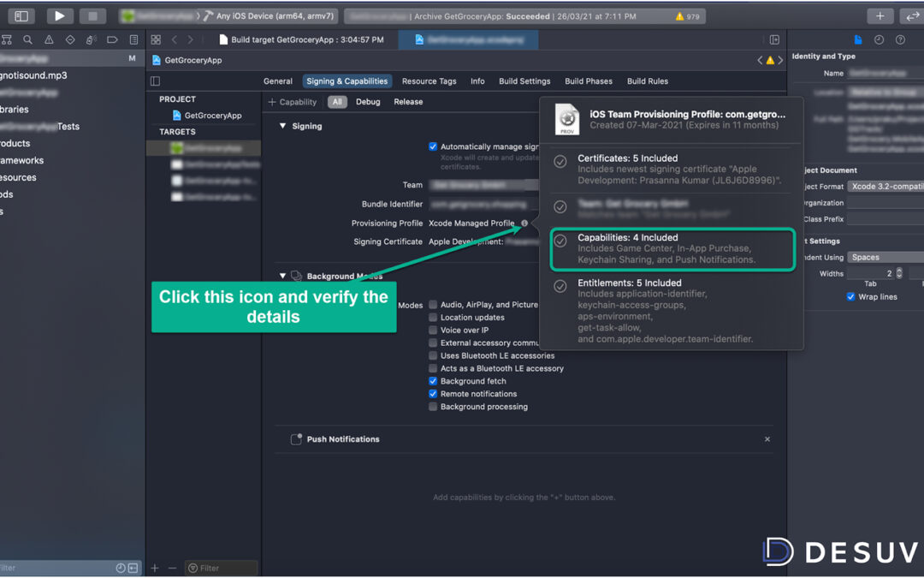Open the Project Format Xcode 3.2 dropdown
This screenshot has width=924, height=578.
(x=885, y=187)
